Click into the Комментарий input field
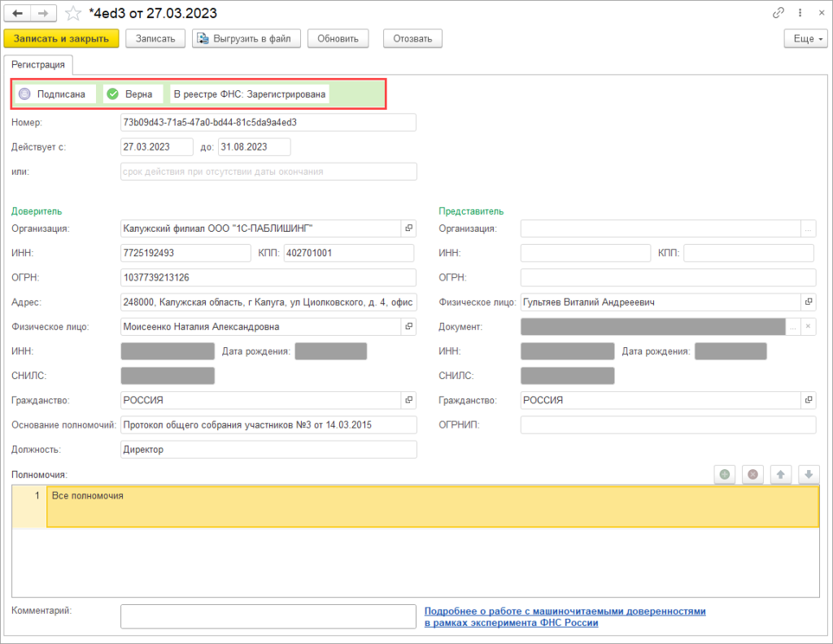Screen dimensions: 833x644 coord(268,616)
